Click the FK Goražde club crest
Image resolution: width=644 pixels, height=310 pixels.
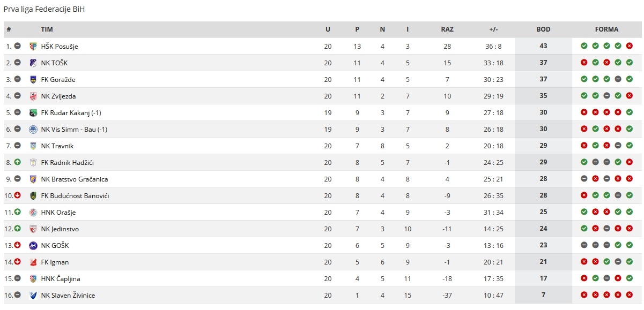33,79
